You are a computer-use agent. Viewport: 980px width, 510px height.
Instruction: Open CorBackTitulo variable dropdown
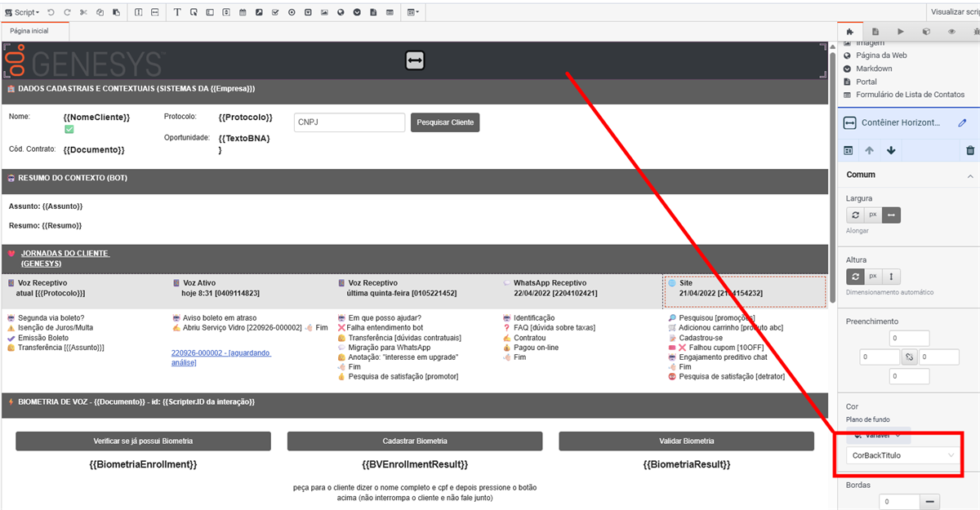902,455
